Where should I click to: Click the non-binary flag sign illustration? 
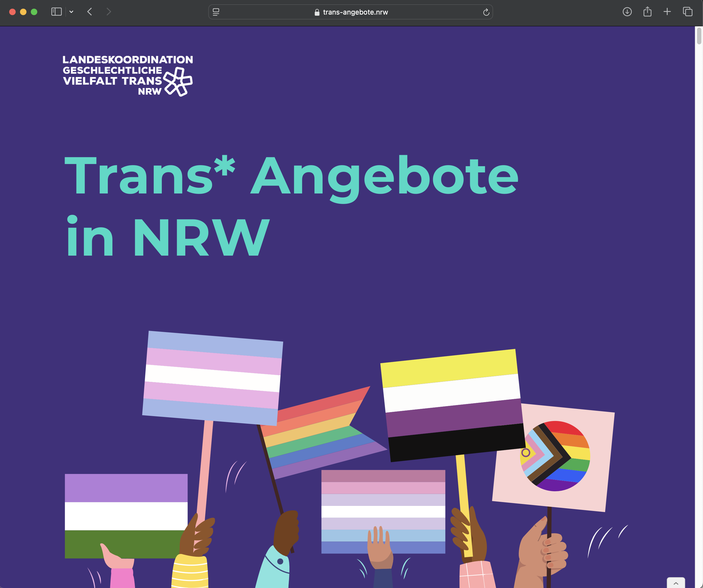coord(452,405)
